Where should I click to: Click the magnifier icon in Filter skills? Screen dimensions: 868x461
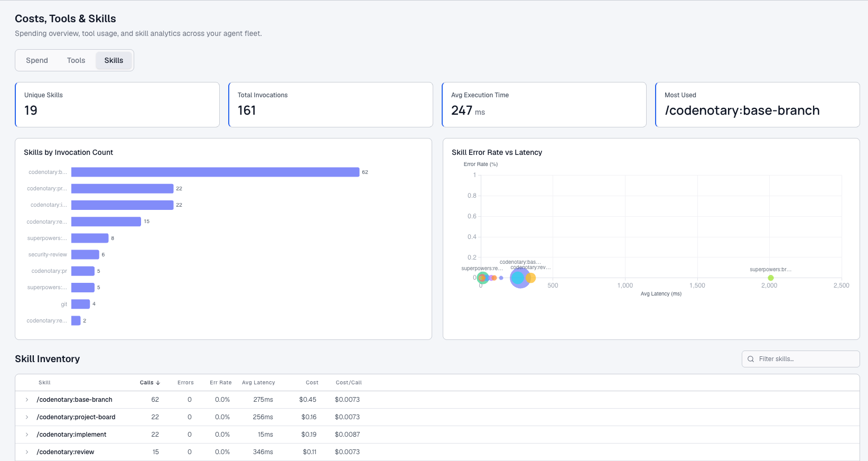pyautogui.click(x=751, y=359)
